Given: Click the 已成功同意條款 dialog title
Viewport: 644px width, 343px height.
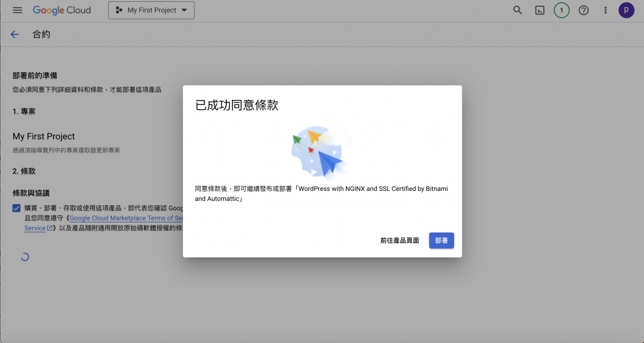Looking at the screenshot, I should [236, 105].
